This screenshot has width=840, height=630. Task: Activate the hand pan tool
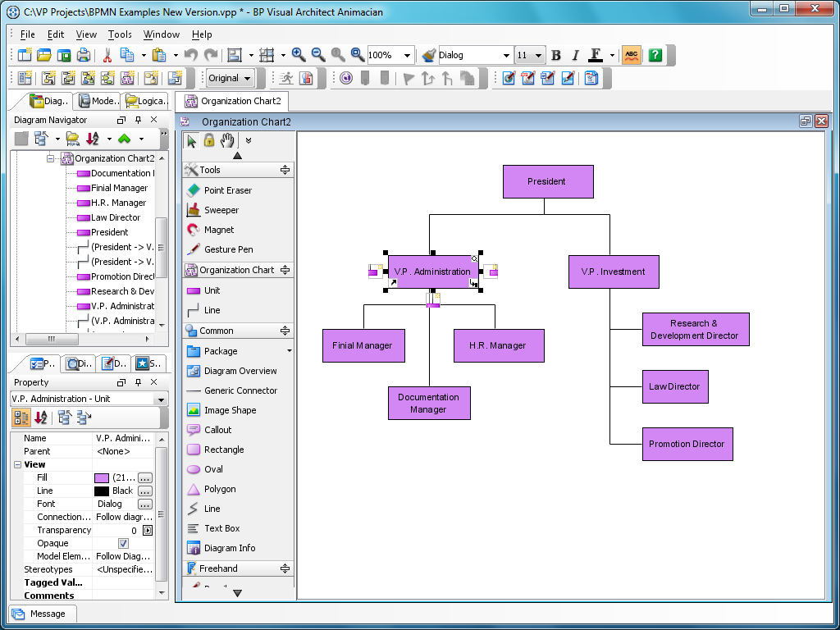(x=227, y=140)
